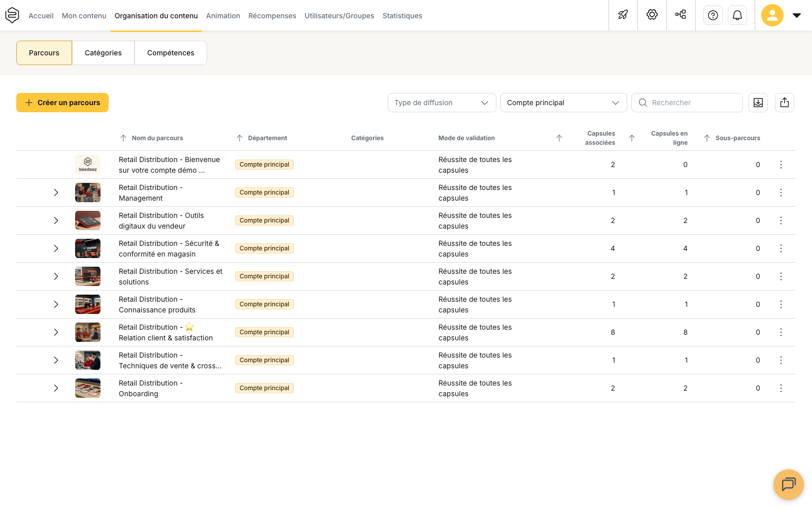Open the Type de diffusion dropdown
This screenshot has width=812, height=508.
click(442, 103)
